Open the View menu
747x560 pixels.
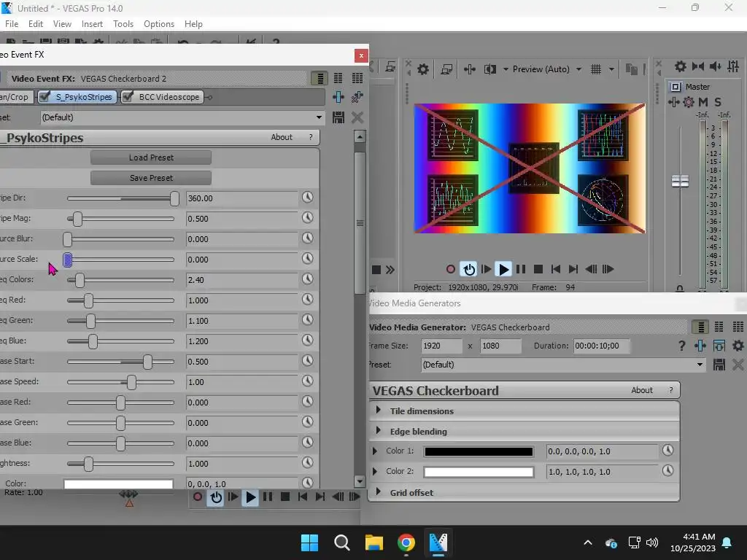pyautogui.click(x=62, y=24)
